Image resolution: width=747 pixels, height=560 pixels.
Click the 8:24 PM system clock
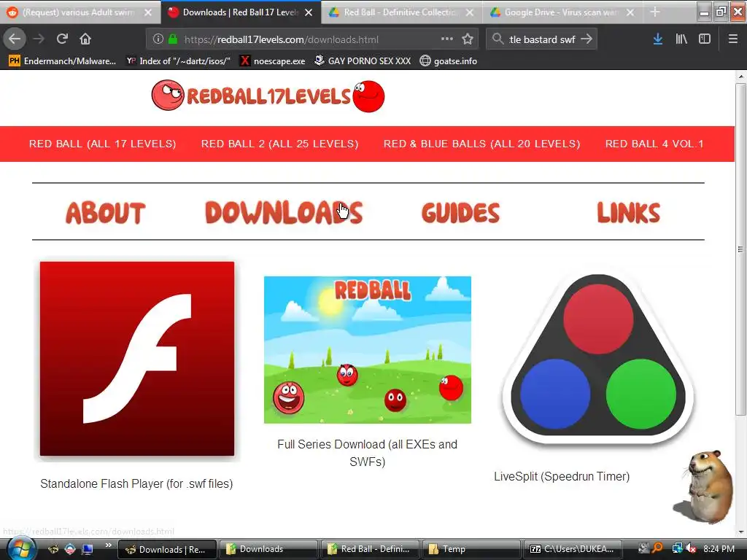(719, 548)
